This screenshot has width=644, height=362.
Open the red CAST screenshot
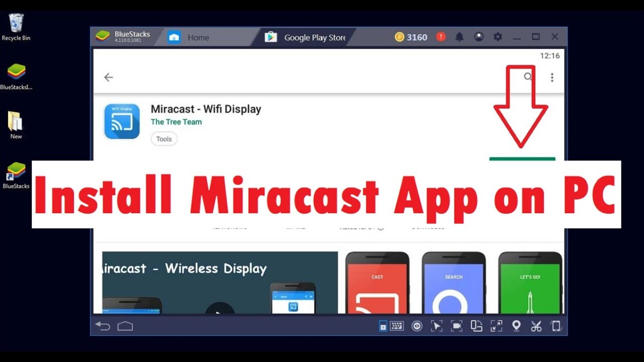[377, 283]
